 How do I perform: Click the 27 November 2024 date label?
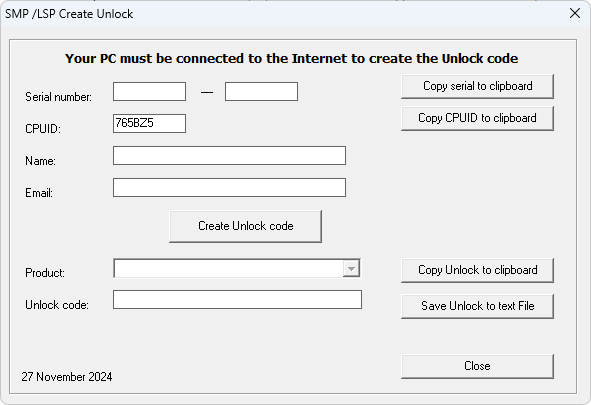click(67, 377)
